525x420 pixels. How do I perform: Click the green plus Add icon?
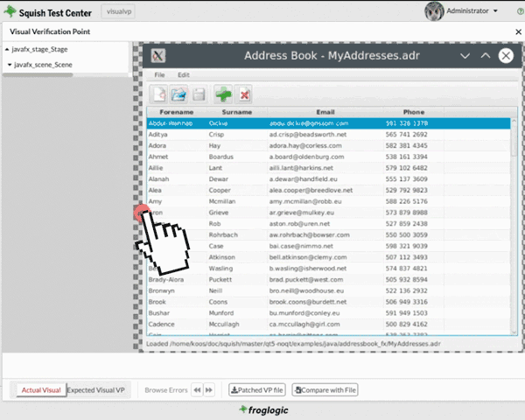pyautogui.click(x=224, y=94)
